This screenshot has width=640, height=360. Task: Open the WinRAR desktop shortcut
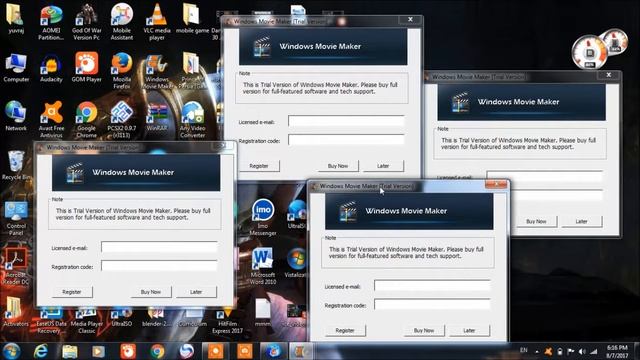pyautogui.click(x=157, y=117)
